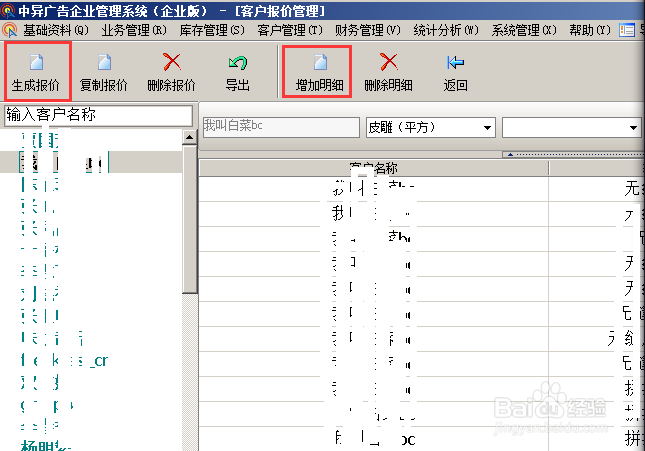The image size is (645, 451).
Task: Select the highlighted customer in the left list
Action: coord(64,162)
